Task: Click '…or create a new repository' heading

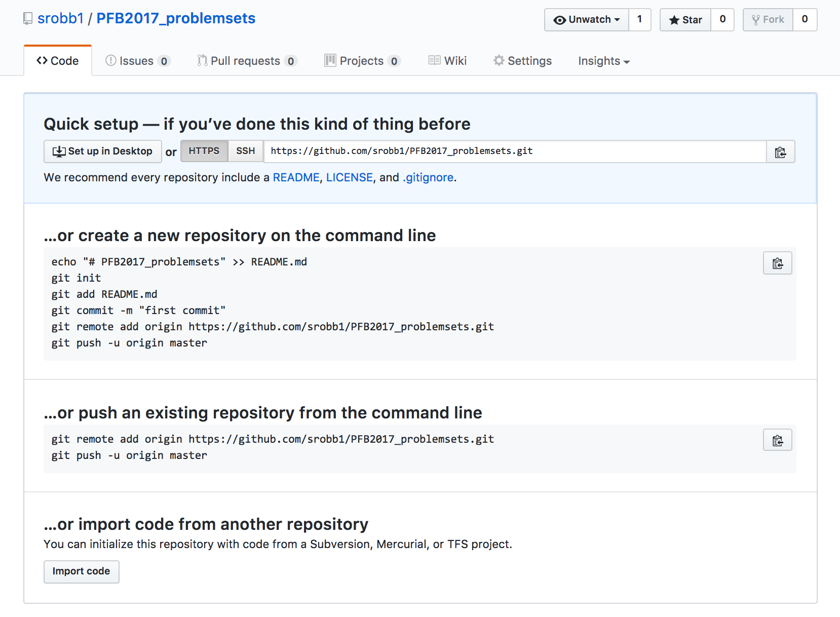Action: [x=240, y=236]
